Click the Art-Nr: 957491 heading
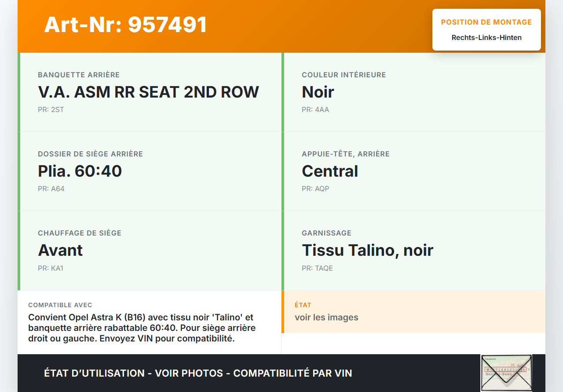 click(125, 25)
